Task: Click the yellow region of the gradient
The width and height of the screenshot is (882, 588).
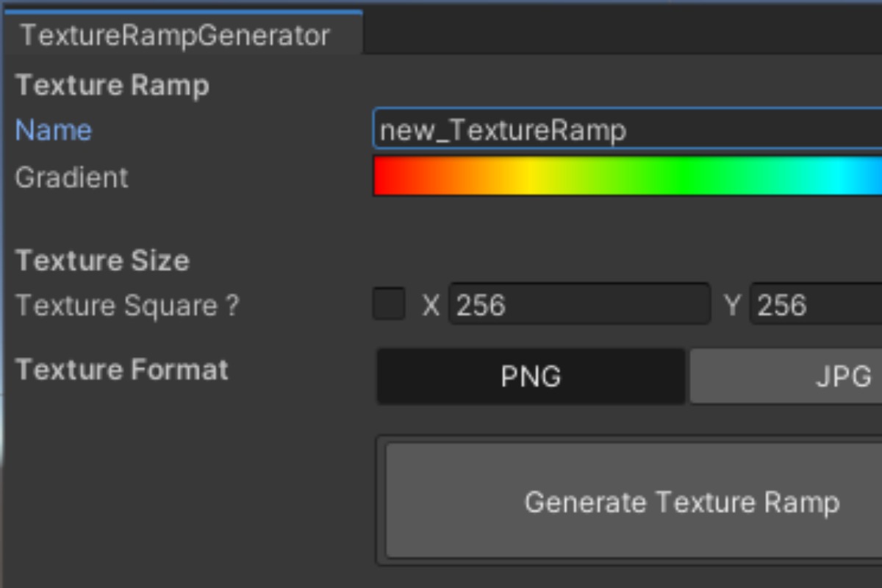Action: pyautogui.click(x=529, y=176)
